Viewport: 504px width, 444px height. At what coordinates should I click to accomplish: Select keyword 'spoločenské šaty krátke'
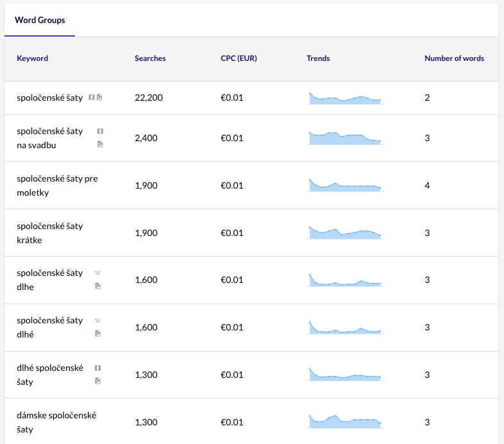coord(50,233)
